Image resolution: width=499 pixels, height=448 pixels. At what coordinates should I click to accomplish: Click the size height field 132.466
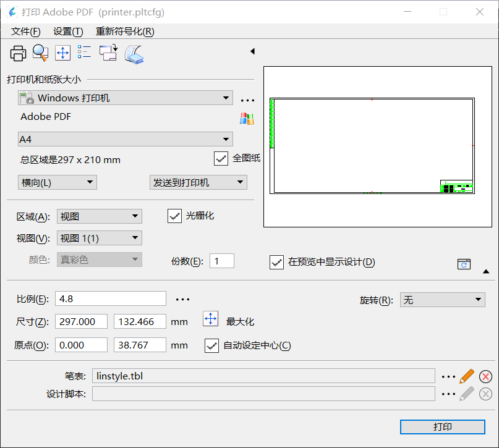[x=140, y=321]
